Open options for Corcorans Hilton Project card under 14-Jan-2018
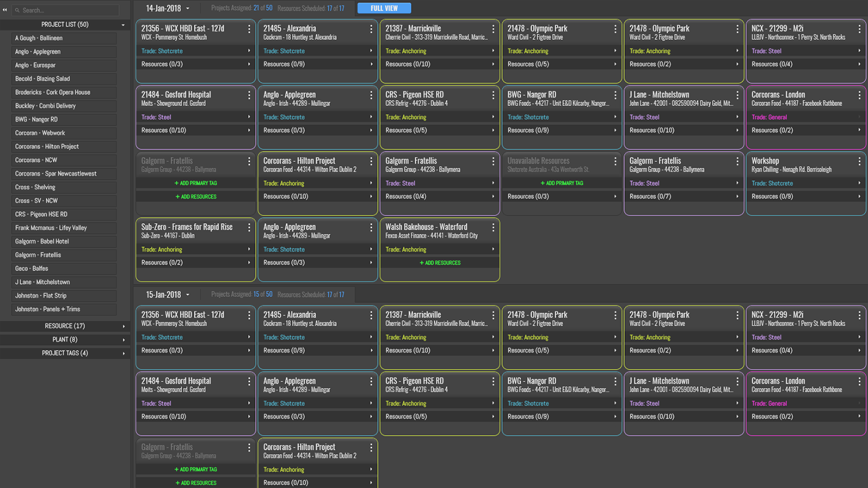The image size is (868, 488). (x=371, y=161)
